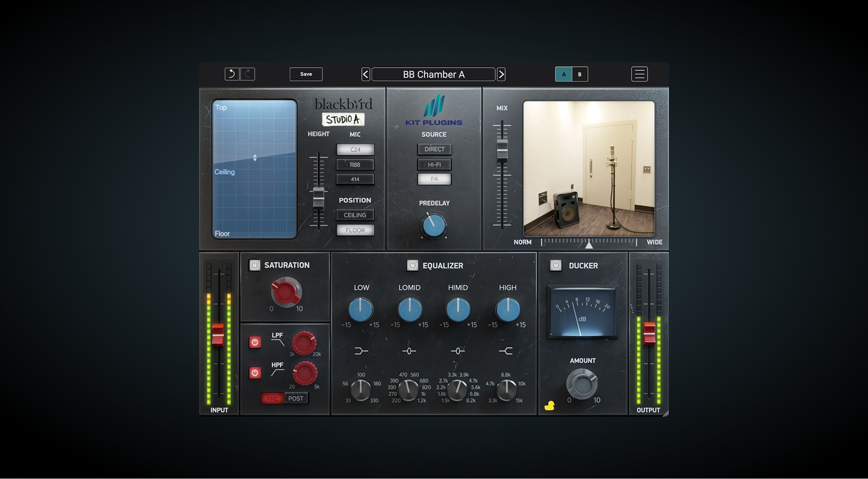Toggle the HPF power button
The width and height of the screenshot is (868, 479).
(254, 372)
